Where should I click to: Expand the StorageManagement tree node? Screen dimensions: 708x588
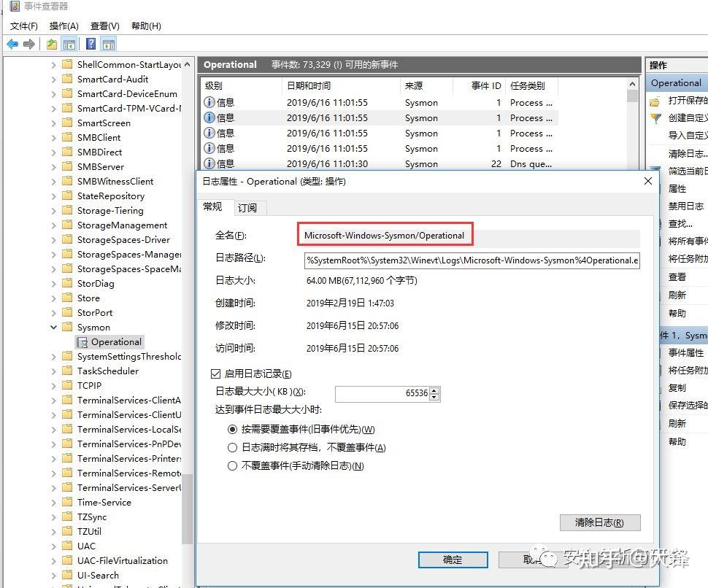point(54,225)
